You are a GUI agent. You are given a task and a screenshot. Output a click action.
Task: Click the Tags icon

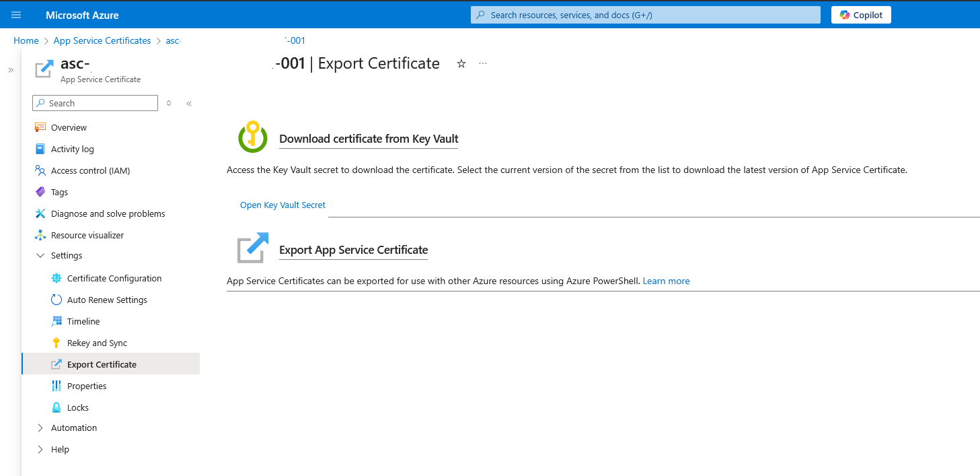pos(40,192)
